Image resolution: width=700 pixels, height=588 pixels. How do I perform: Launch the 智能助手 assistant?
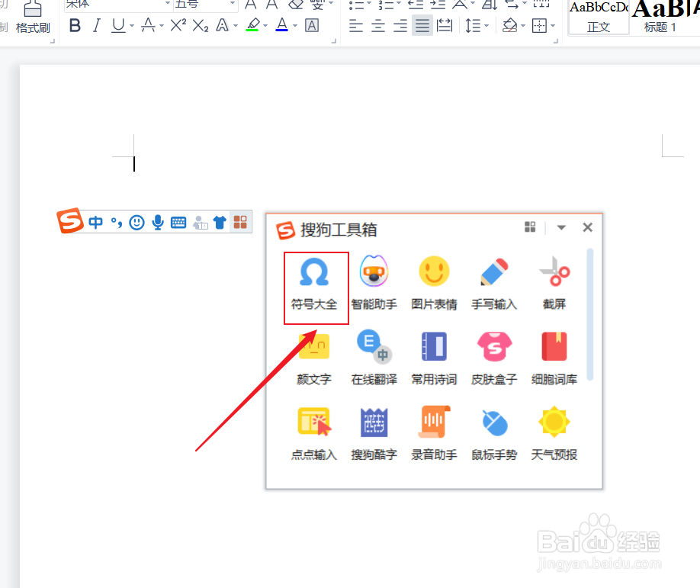coord(374,284)
